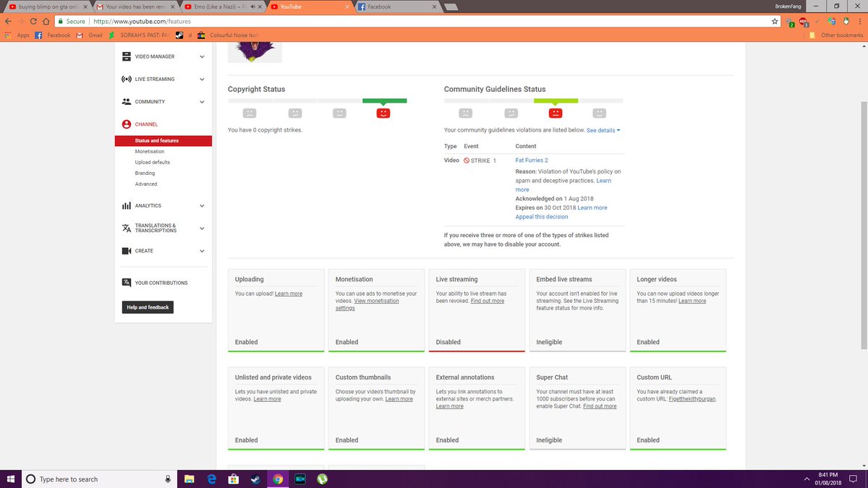Click the taskbar search microphone icon
The image size is (868, 488).
pyautogui.click(x=168, y=479)
